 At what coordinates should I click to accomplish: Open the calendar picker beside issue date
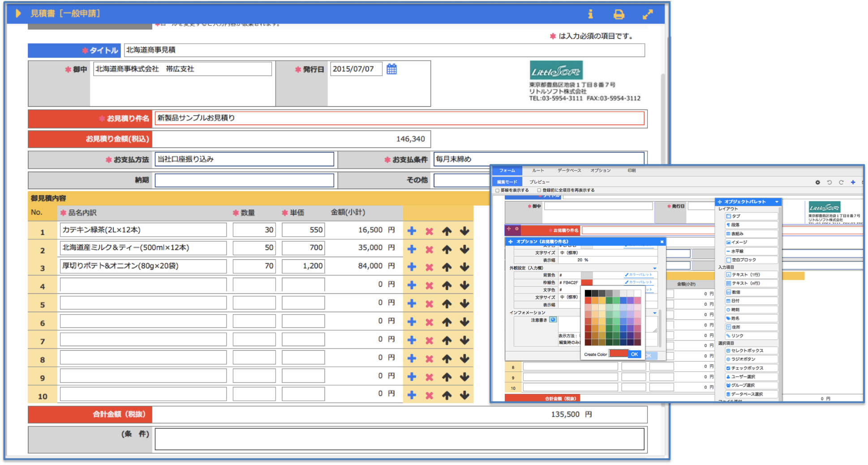click(391, 69)
